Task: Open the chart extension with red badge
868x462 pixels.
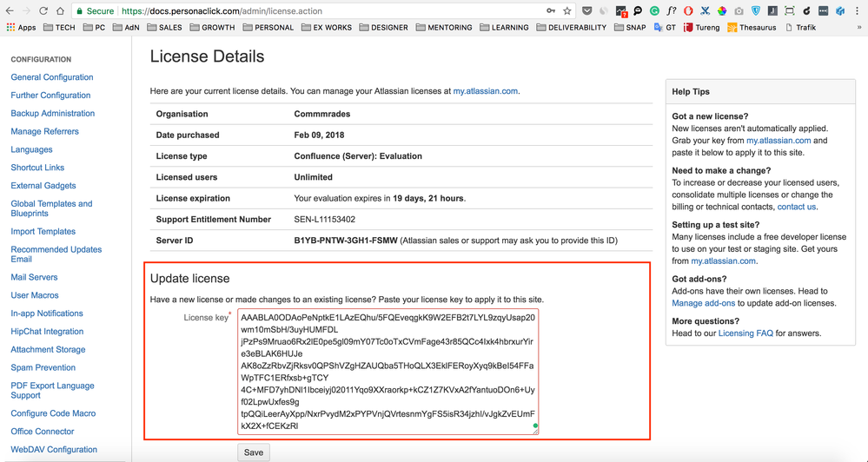Action: pyautogui.click(x=621, y=10)
